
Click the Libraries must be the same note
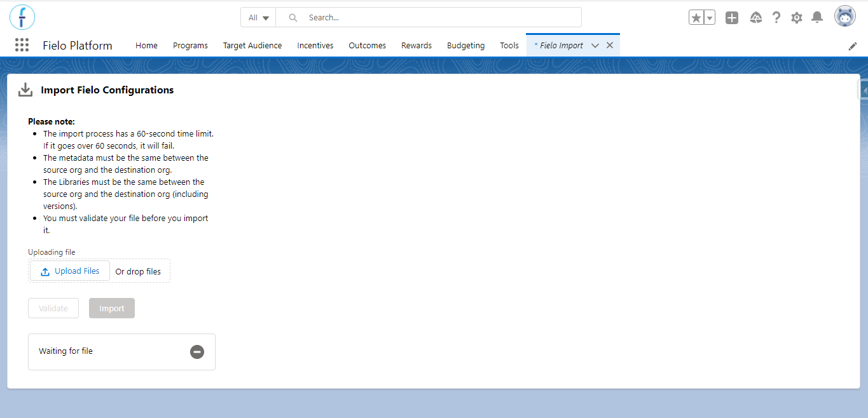pos(126,194)
